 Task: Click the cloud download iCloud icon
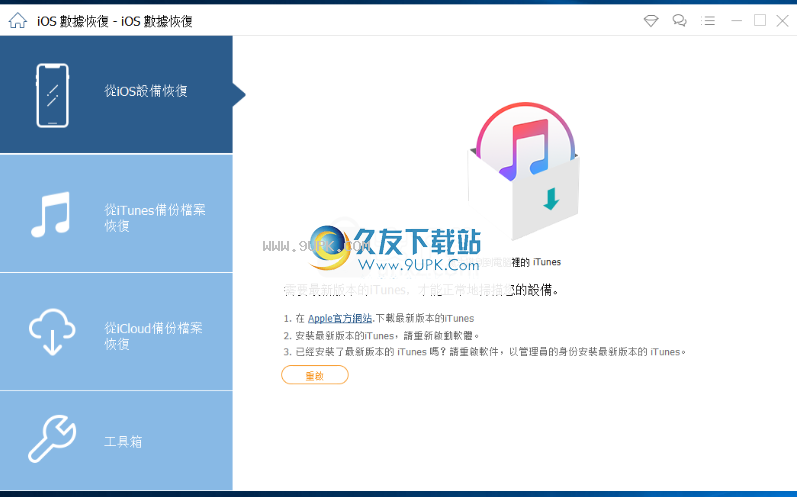point(52,331)
